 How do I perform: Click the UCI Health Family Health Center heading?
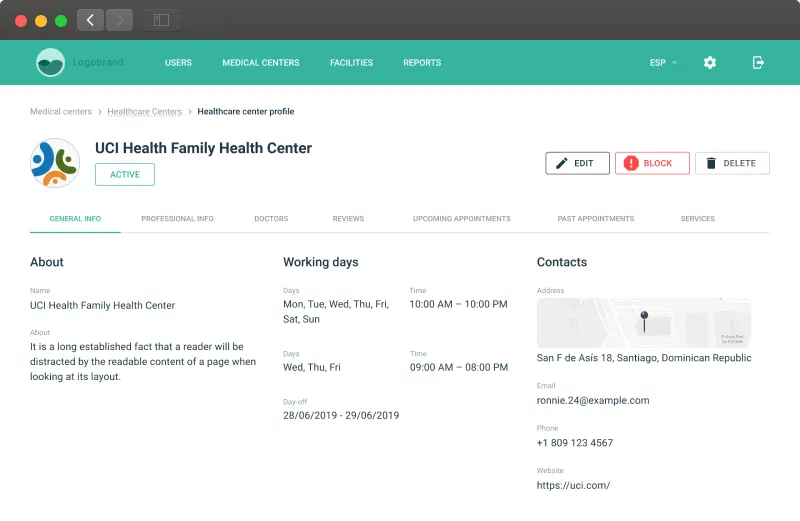click(204, 148)
